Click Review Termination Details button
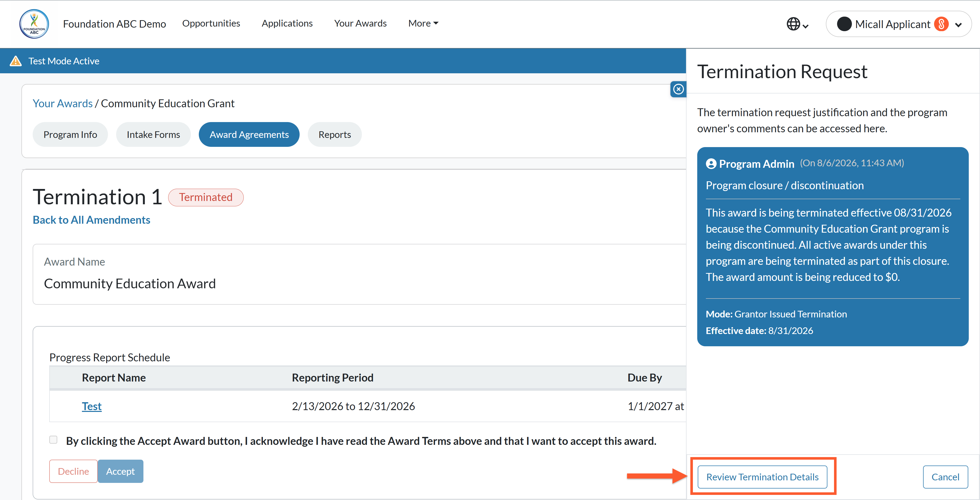The width and height of the screenshot is (980, 500). tap(762, 477)
